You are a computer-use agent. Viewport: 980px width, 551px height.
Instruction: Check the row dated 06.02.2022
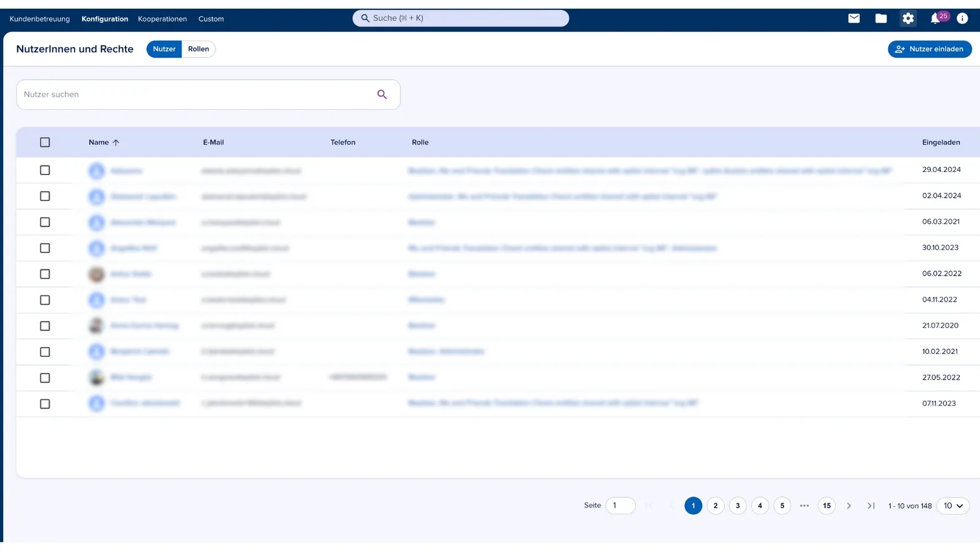[45, 274]
